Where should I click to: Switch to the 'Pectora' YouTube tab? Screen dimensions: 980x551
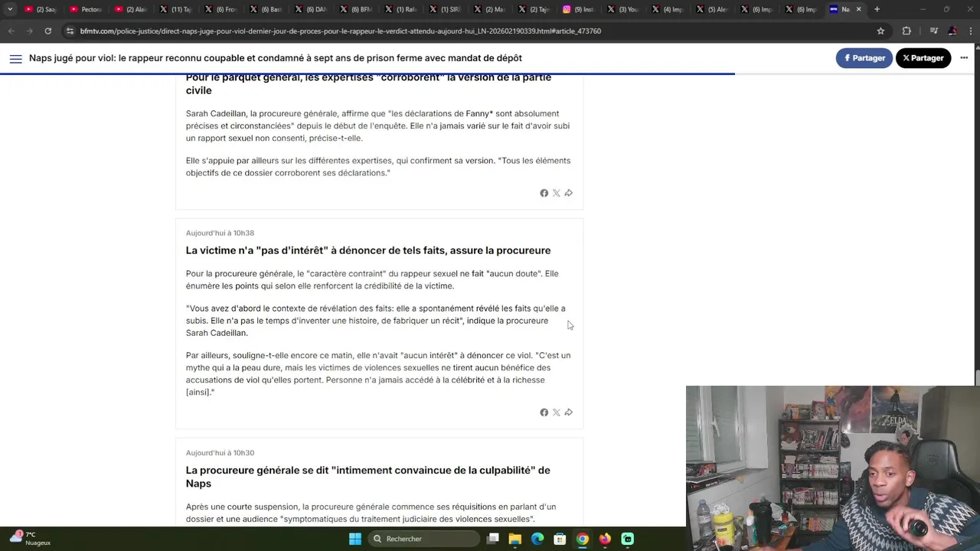coord(86,9)
